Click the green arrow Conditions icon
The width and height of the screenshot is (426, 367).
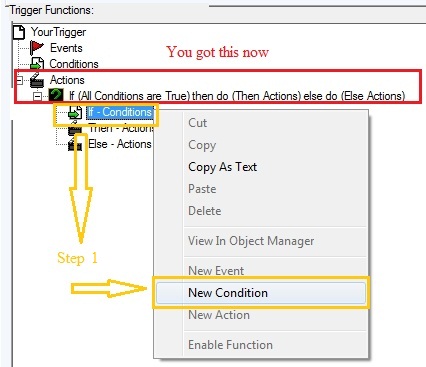coord(37,63)
